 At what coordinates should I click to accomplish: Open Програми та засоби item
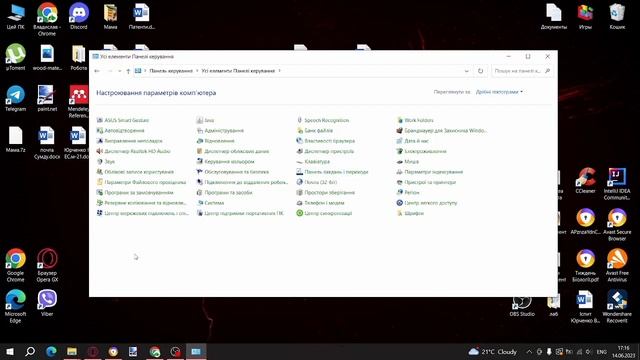[224, 192]
